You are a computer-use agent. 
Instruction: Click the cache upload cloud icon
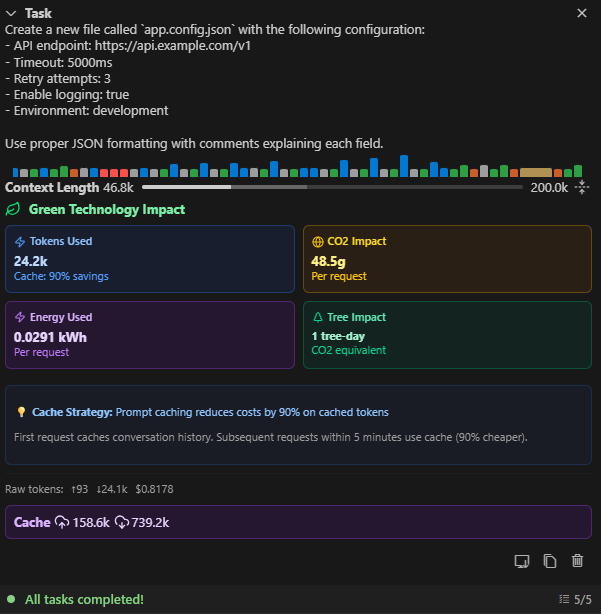62,522
